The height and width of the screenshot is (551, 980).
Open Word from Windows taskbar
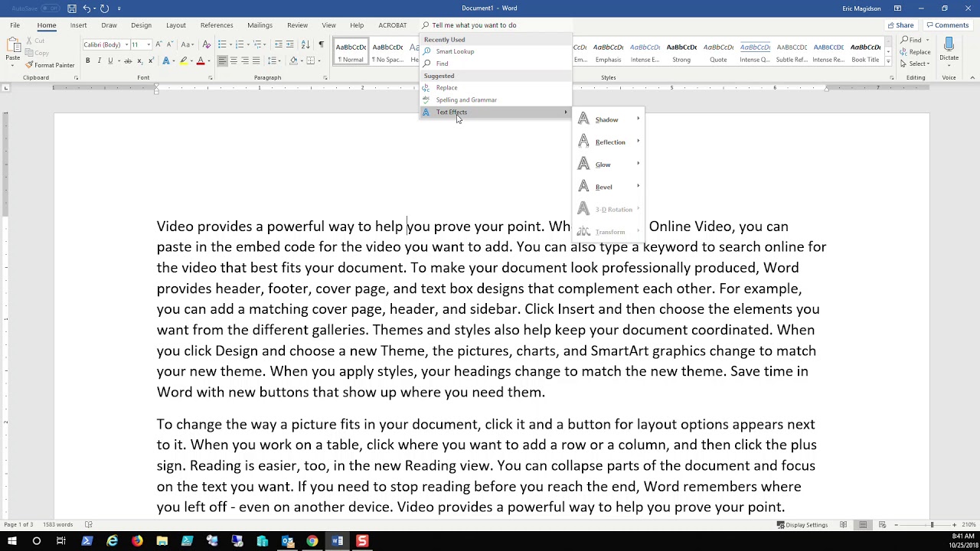(337, 541)
